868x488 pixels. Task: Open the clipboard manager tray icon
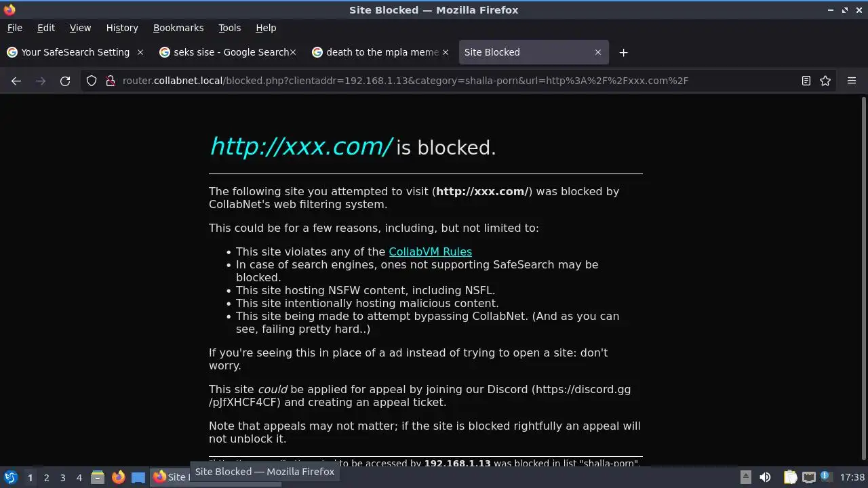[x=790, y=477]
